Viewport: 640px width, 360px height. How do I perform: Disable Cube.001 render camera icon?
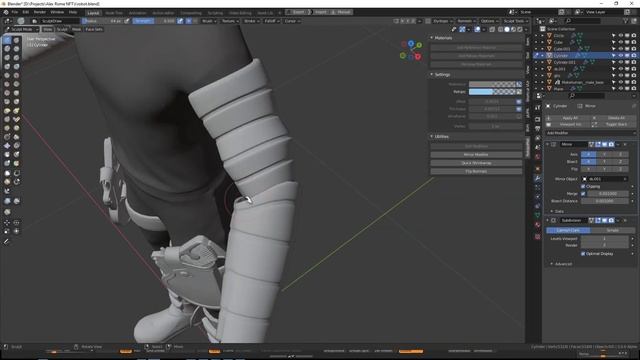coord(633,49)
